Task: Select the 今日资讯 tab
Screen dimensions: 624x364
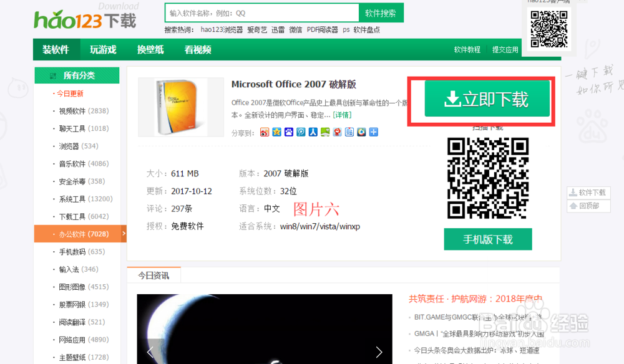Action: click(x=154, y=275)
